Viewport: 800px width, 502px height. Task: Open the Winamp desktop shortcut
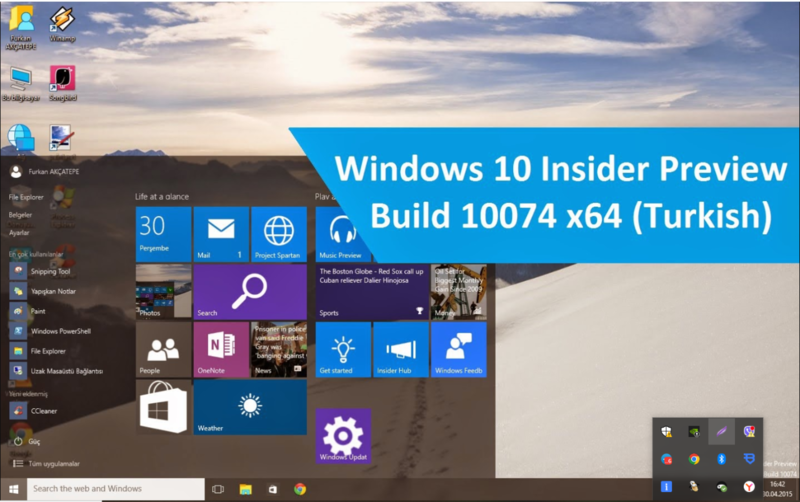pos(62,24)
